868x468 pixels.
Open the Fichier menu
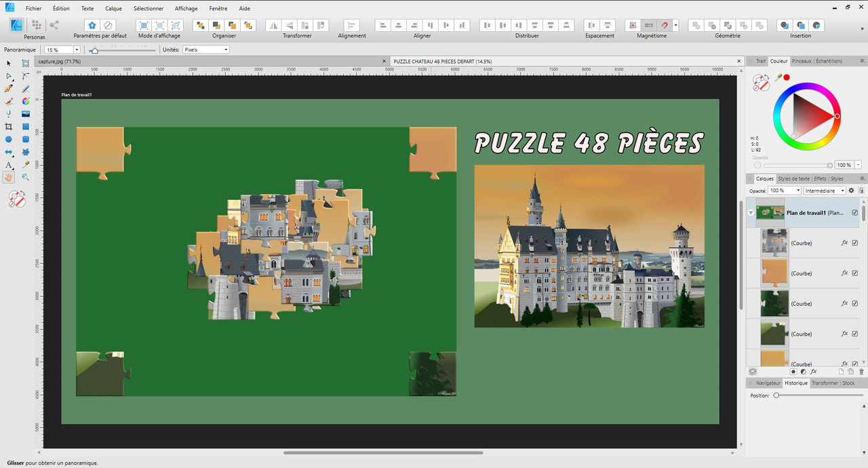pos(33,9)
